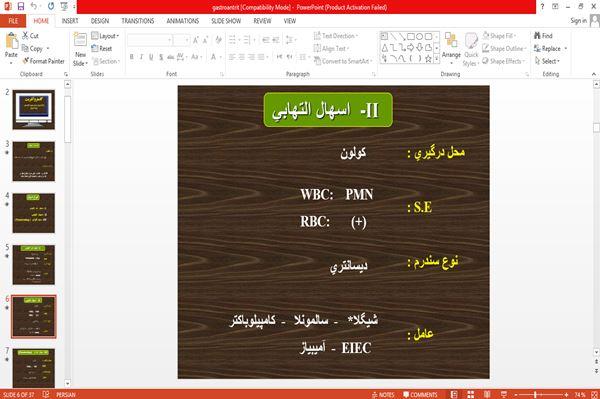The width and height of the screenshot is (600, 399).
Task: Open the Shape Effects dropdown
Action: [x=504, y=61]
